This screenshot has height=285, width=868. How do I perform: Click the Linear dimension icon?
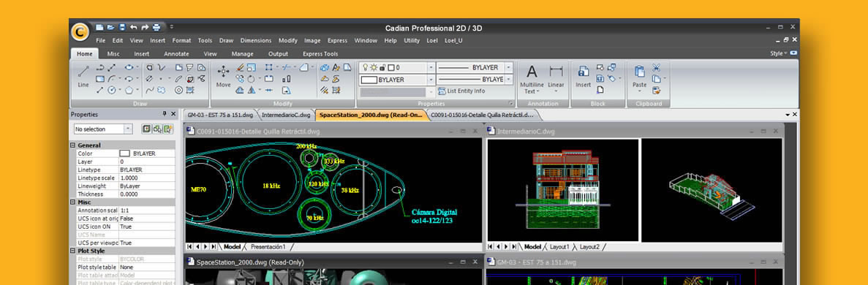tap(556, 71)
